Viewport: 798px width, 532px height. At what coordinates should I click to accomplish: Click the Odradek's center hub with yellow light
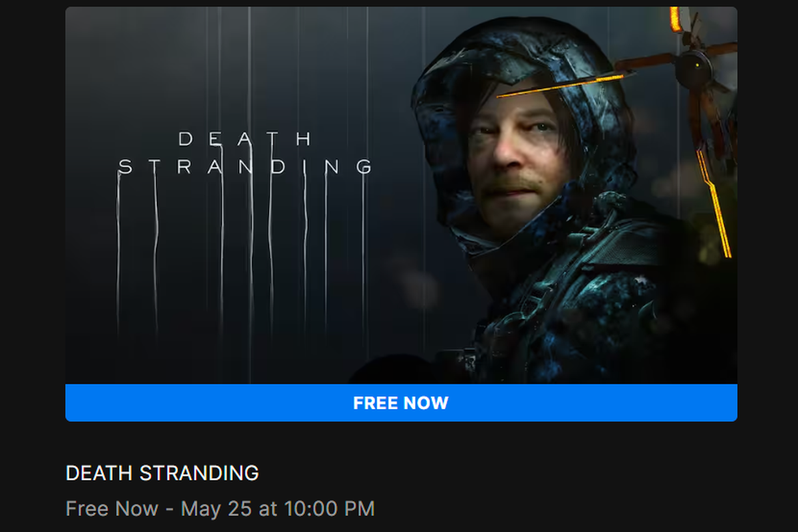pyautogui.click(x=694, y=66)
